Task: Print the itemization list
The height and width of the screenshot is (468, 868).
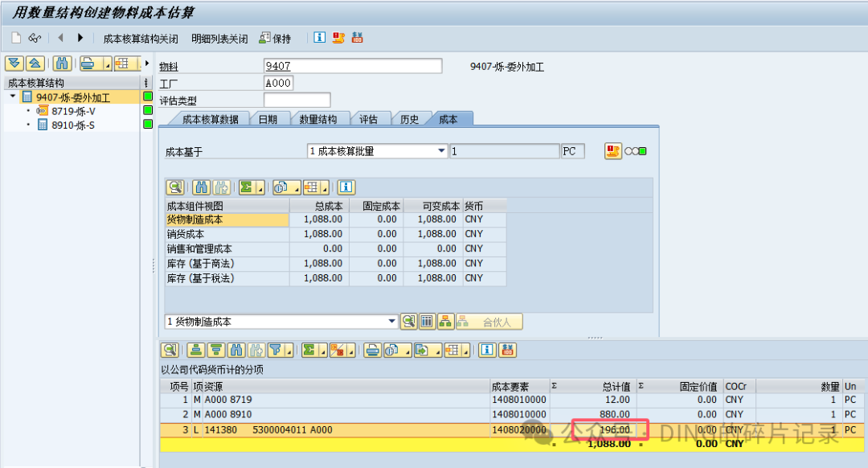Action: pyautogui.click(x=373, y=350)
